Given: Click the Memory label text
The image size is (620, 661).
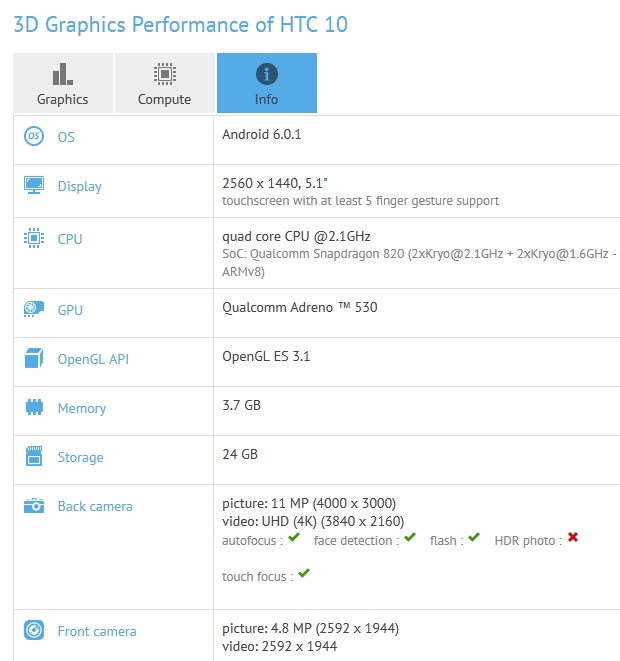Looking at the screenshot, I should coord(82,408).
